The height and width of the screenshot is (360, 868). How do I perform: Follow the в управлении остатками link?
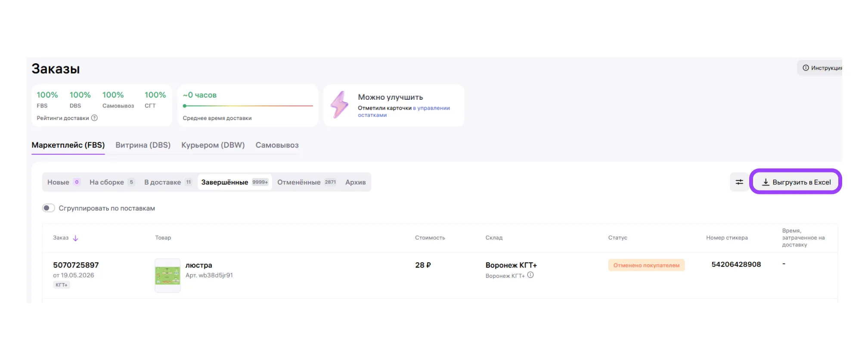(x=404, y=111)
